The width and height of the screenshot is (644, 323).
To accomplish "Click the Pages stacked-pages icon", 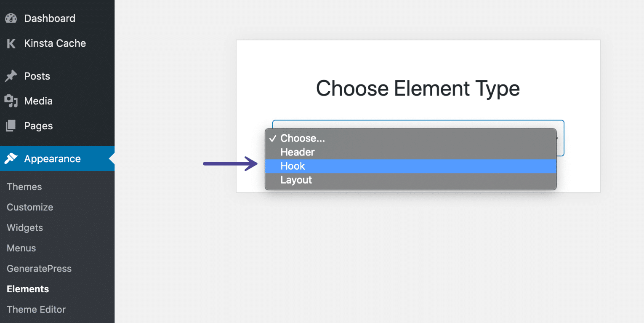I will pyautogui.click(x=12, y=125).
